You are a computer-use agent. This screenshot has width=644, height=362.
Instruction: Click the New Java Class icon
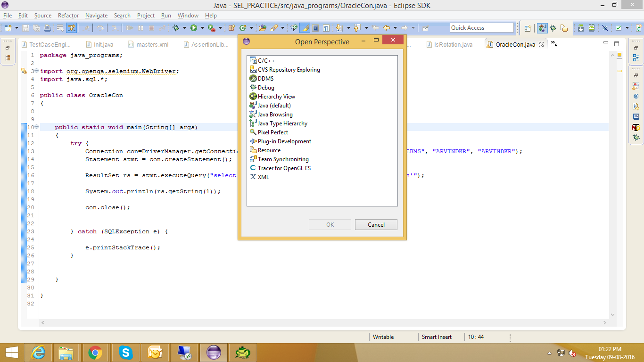coord(243,28)
